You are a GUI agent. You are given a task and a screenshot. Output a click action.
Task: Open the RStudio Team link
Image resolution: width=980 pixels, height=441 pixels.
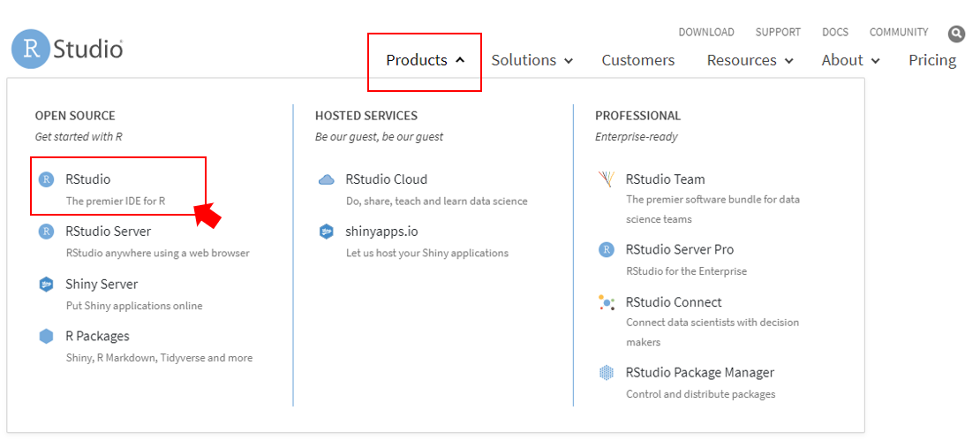coord(666,179)
